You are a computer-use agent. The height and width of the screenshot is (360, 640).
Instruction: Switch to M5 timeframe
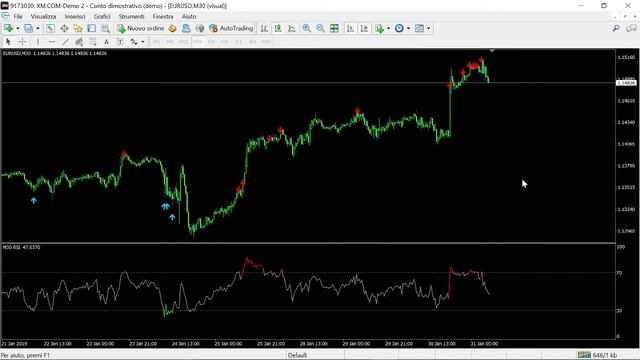[x=170, y=42]
